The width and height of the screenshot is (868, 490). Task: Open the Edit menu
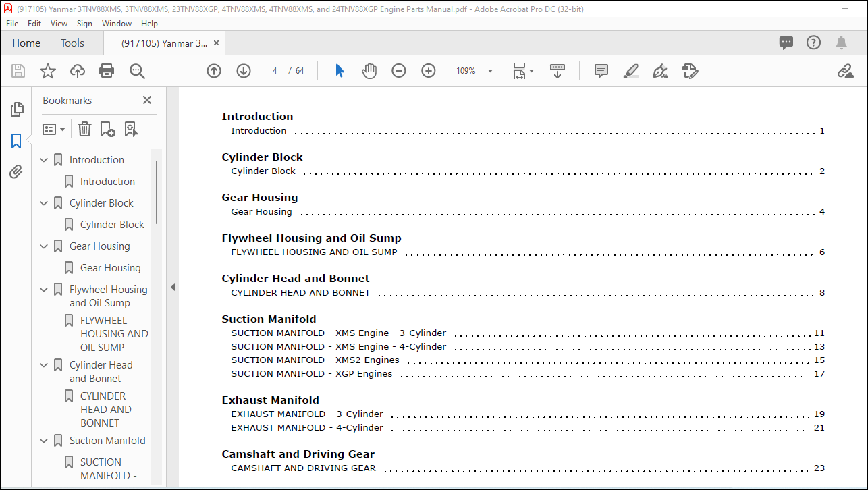pos(34,23)
